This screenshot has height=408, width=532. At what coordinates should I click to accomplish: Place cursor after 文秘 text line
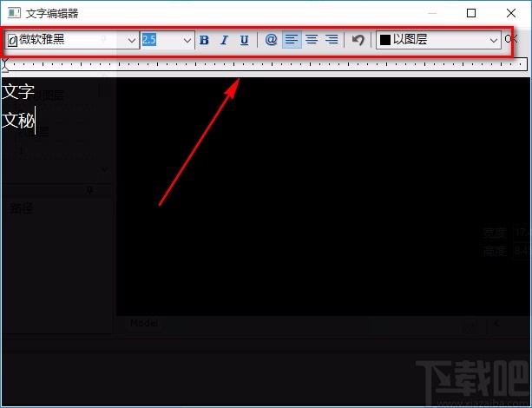[x=35, y=121]
